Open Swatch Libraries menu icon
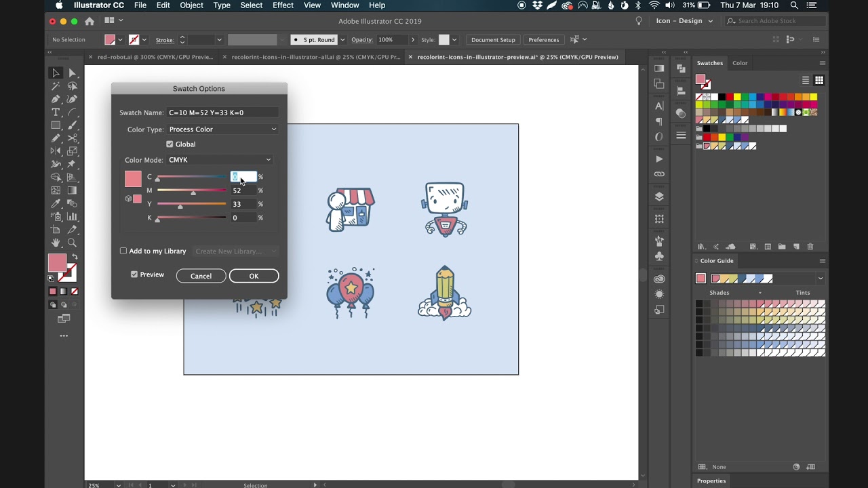Viewport: 868px width, 488px height. 702,247
